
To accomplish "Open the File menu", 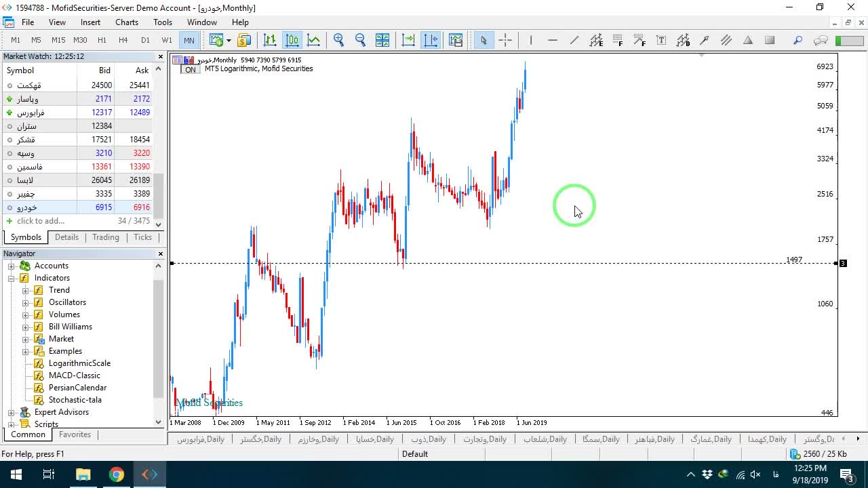I will [x=28, y=22].
